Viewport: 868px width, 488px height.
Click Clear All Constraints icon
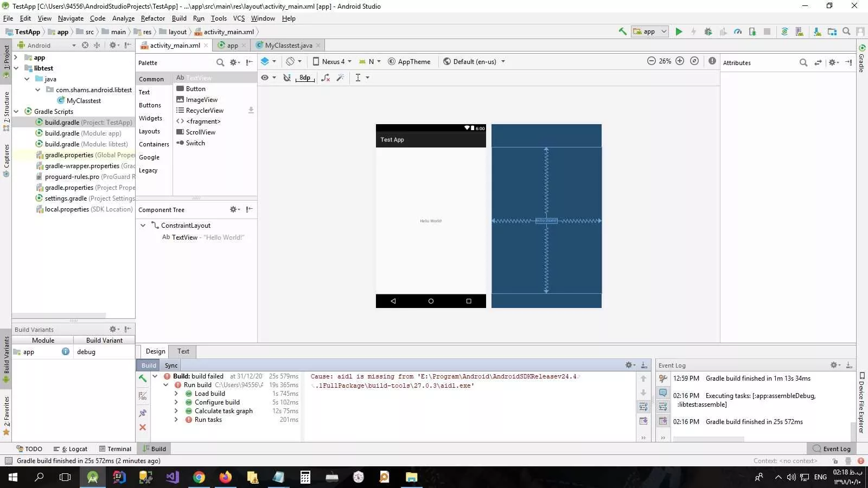pos(325,78)
